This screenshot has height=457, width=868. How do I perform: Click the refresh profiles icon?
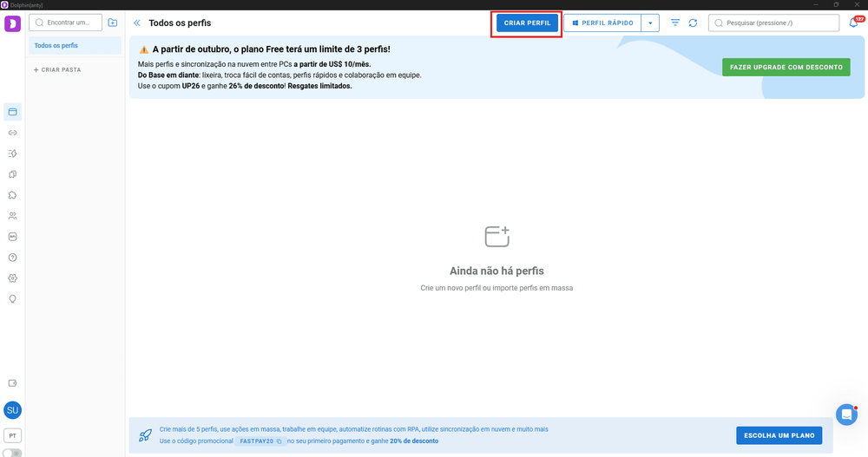tap(693, 23)
